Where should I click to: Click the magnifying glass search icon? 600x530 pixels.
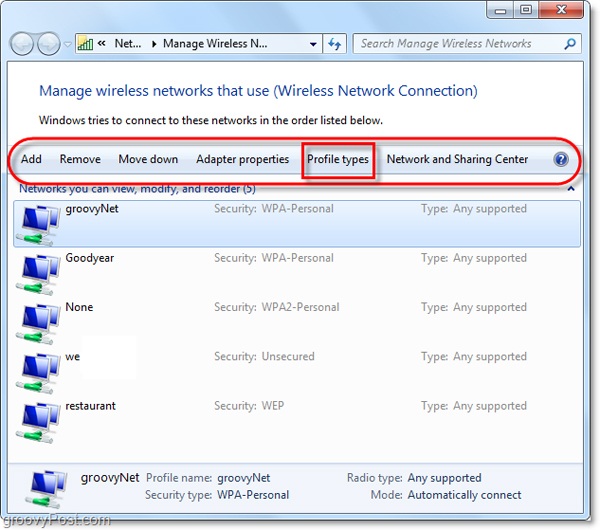coord(570,44)
